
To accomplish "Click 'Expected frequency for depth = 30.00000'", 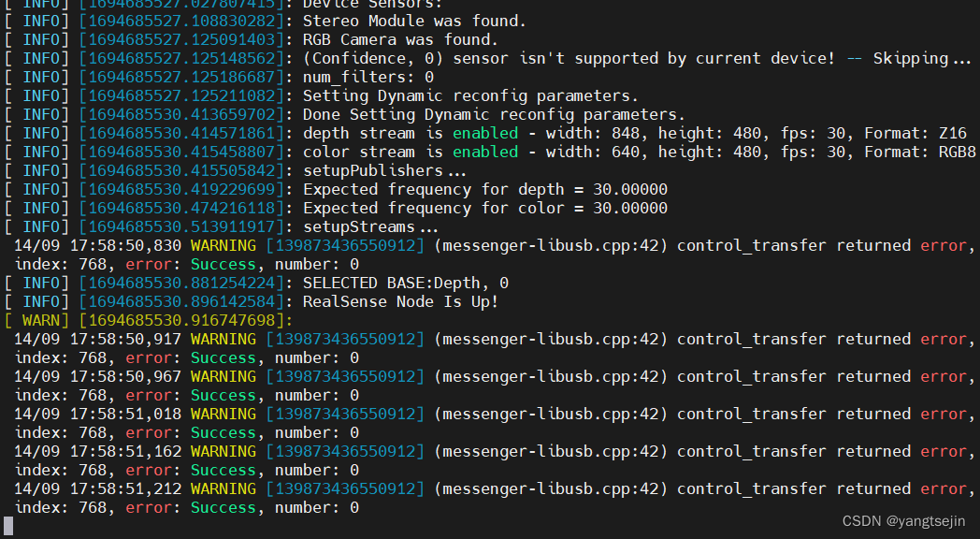I will coord(485,190).
